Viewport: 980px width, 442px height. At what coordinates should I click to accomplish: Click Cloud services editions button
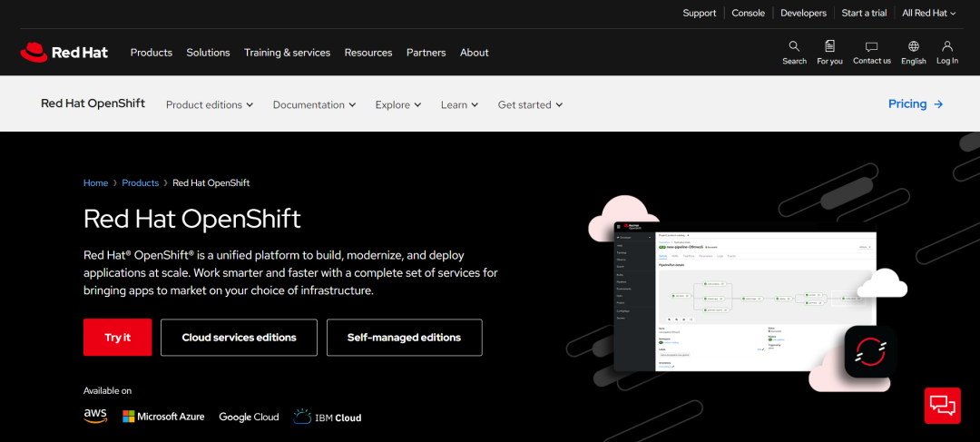click(x=239, y=338)
